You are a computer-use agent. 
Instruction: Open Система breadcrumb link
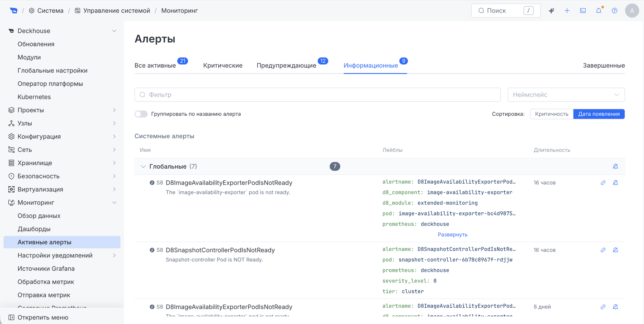46,11
